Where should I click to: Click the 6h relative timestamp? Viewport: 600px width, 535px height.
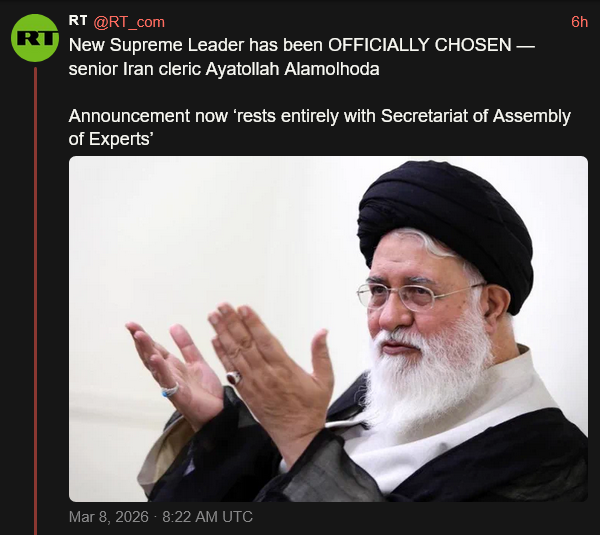pos(579,22)
